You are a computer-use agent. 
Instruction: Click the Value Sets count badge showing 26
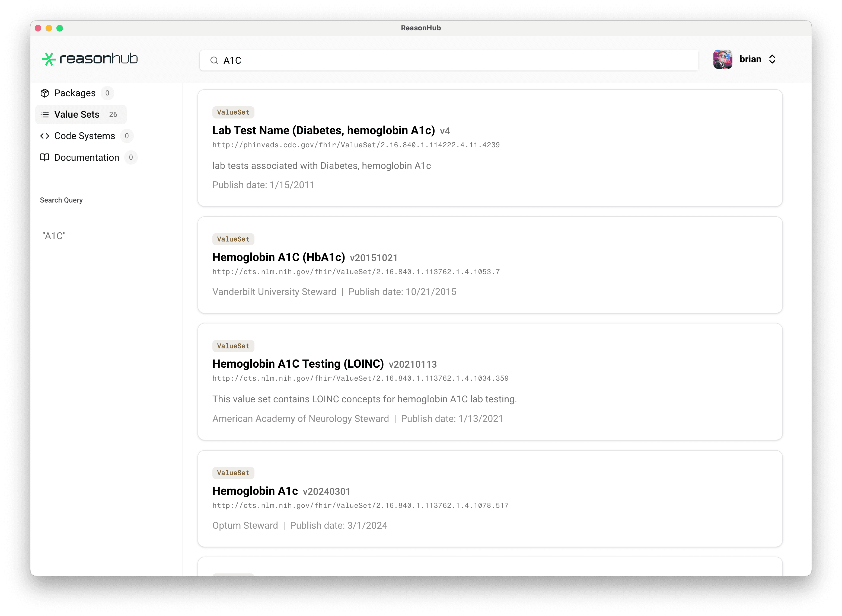tap(113, 114)
